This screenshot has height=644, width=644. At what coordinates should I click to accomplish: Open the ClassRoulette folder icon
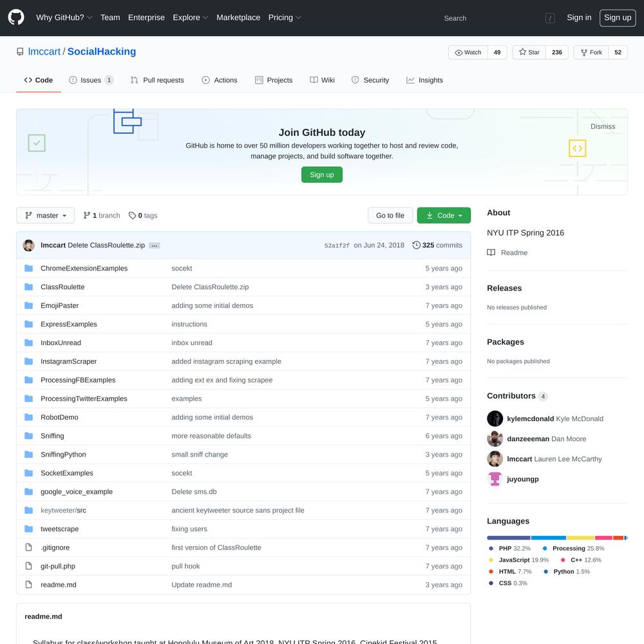(29, 287)
